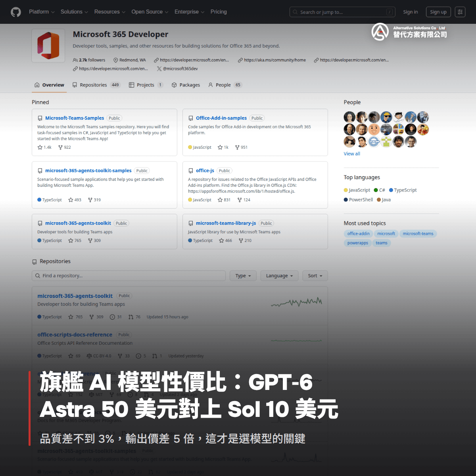Screen dimensions: 476x476
Task: Select JavaScript in Top languages
Action: click(357, 190)
